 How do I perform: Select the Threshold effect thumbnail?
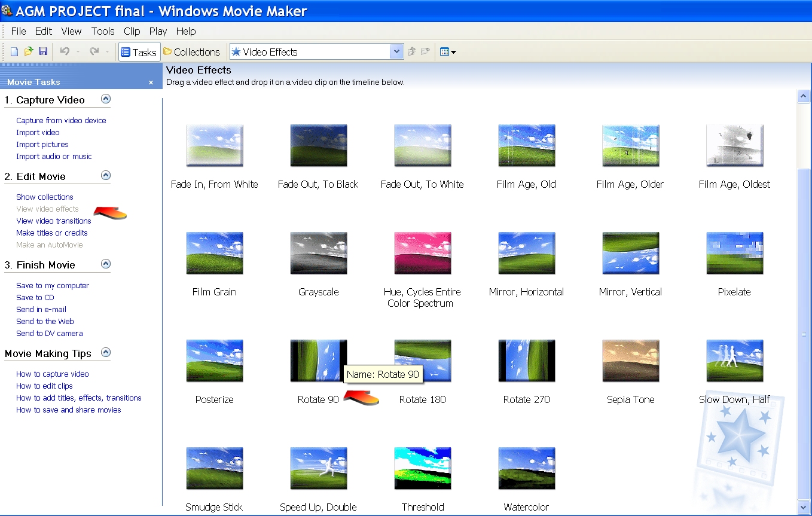pyautogui.click(x=423, y=468)
